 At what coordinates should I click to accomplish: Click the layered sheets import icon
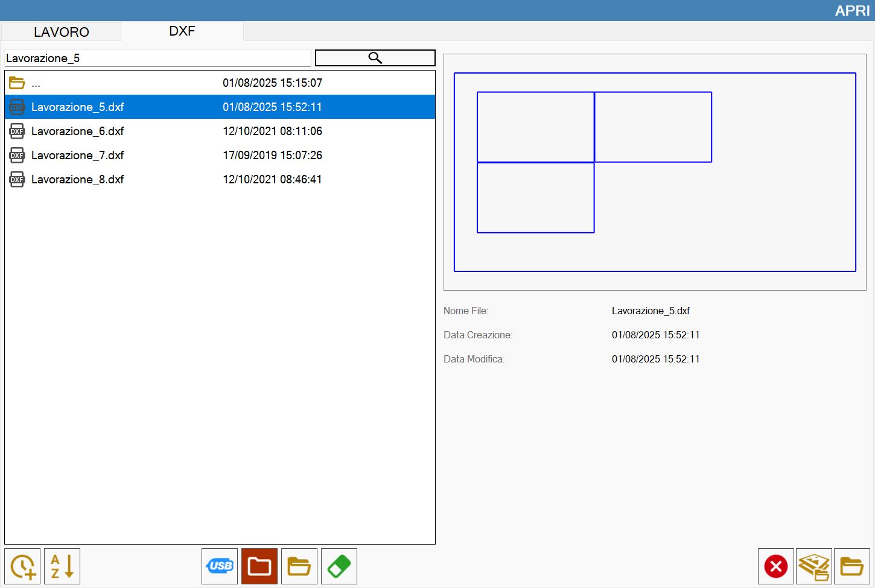pyautogui.click(x=814, y=566)
